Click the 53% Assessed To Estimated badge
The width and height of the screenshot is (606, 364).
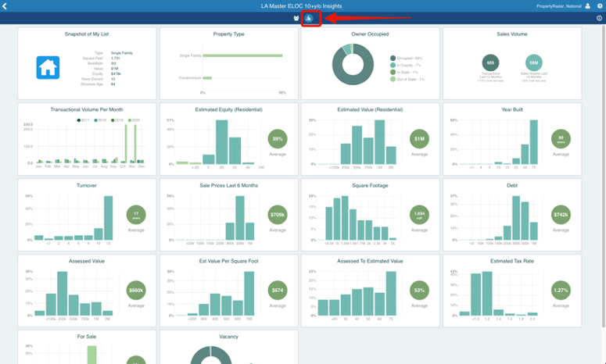(419, 291)
